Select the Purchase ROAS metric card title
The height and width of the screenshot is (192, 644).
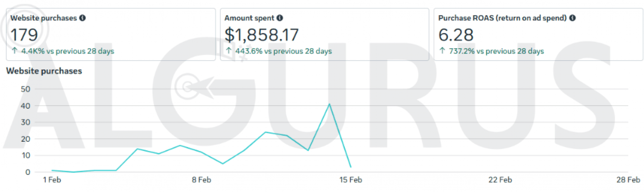point(502,18)
